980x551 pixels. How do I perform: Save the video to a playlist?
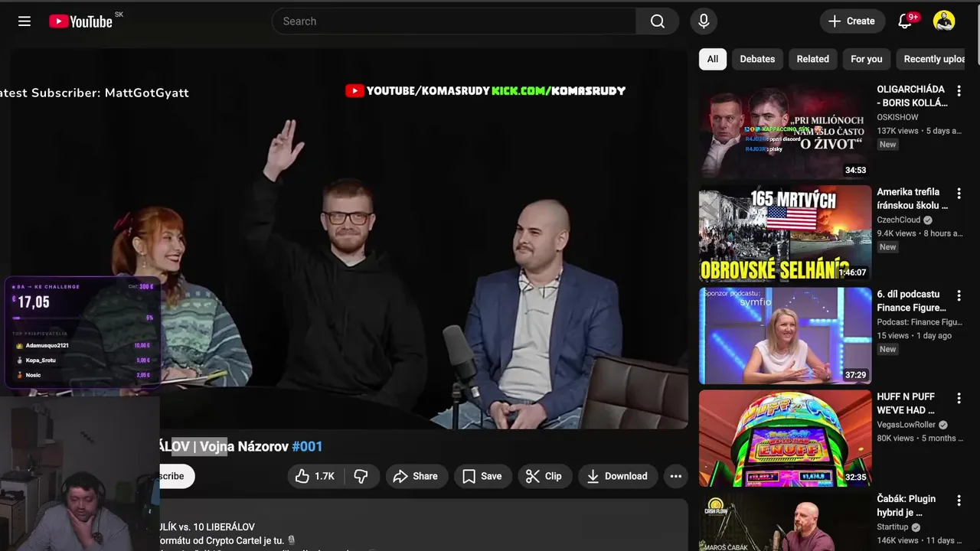(482, 476)
